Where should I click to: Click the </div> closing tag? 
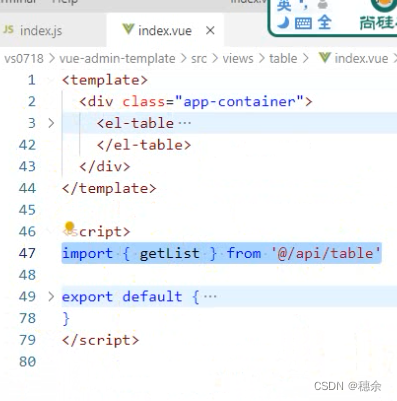coord(105,166)
